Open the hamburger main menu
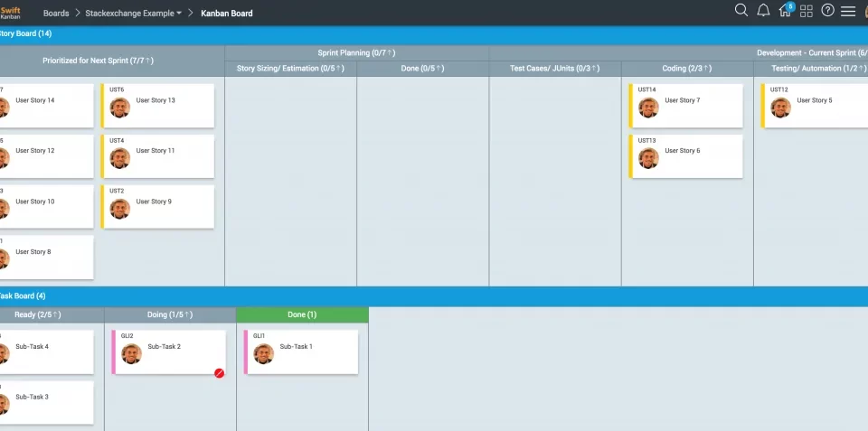The height and width of the screenshot is (431, 868). pos(848,11)
